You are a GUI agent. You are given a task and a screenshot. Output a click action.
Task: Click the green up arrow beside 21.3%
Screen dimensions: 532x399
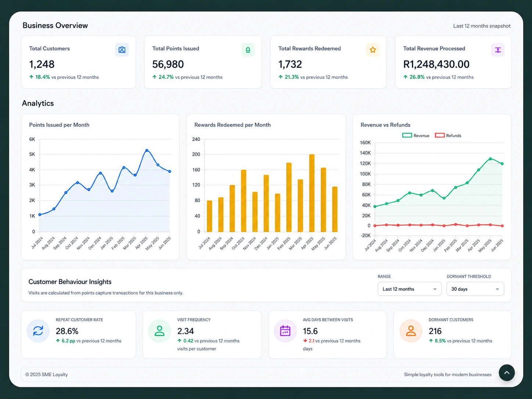tap(281, 77)
